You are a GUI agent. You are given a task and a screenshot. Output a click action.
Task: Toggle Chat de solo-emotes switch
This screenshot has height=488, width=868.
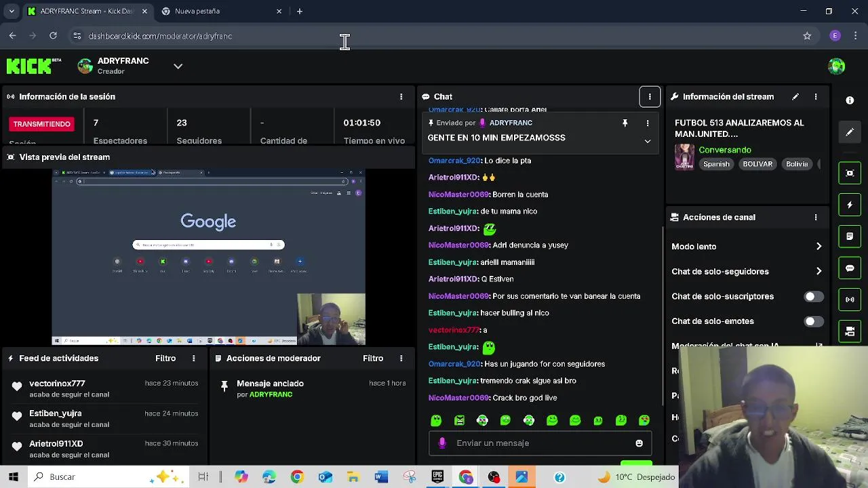coord(813,322)
